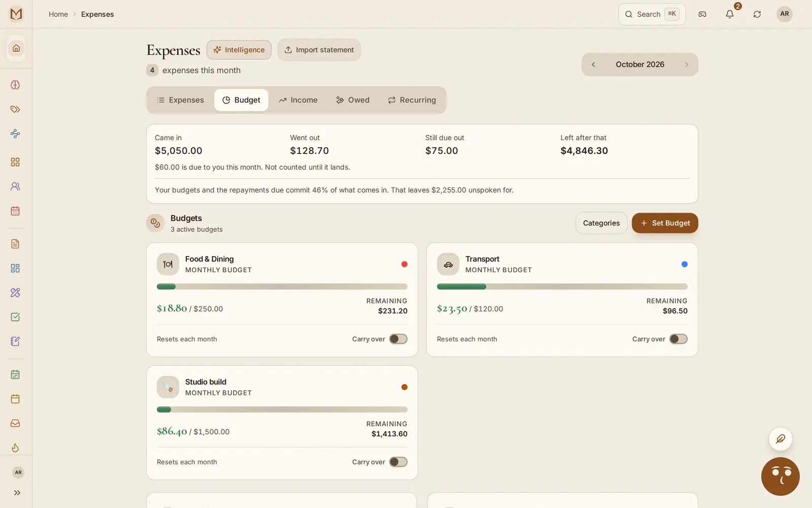Click the M app logo
The image size is (812, 508).
tap(16, 14)
